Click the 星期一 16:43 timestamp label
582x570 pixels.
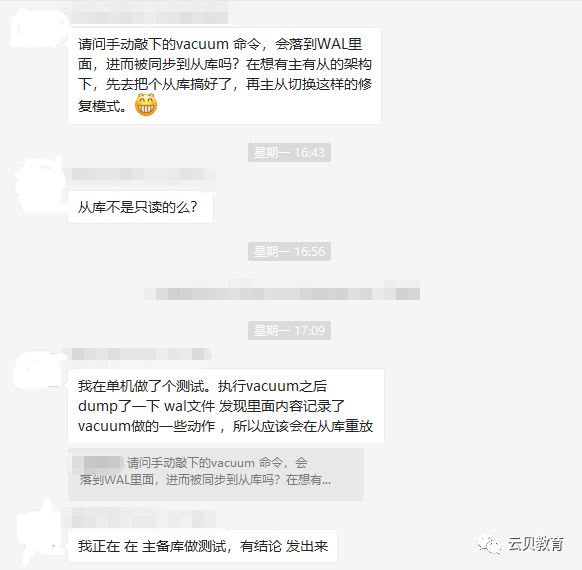tap(289, 153)
